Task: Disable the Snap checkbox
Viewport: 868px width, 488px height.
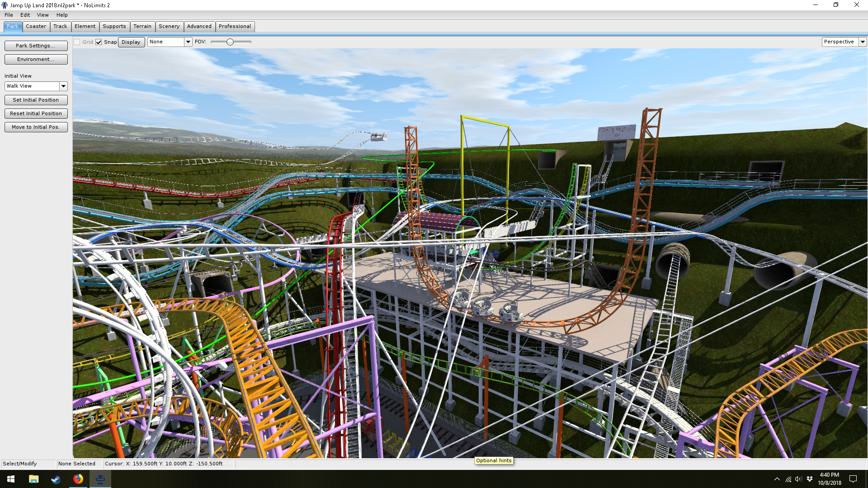Action: 99,42
